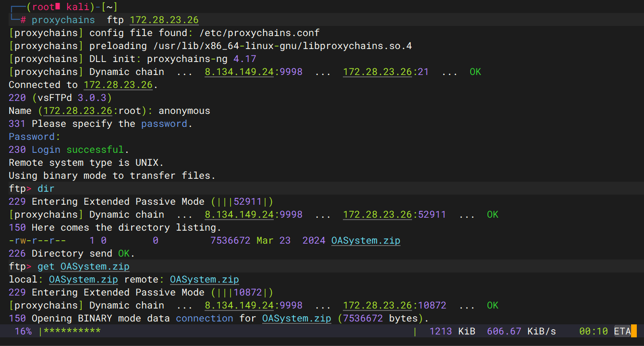Click the 172.28.23.26 link with port 10872
Image resolution: width=644 pixels, height=346 pixels.
tap(377, 306)
